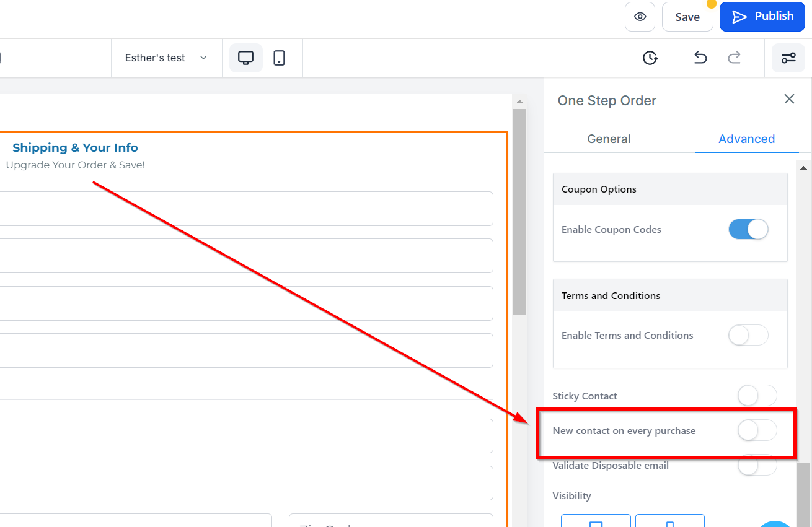
Task: Disable the Enable Coupon Codes toggle
Action: pyautogui.click(x=748, y=229)
